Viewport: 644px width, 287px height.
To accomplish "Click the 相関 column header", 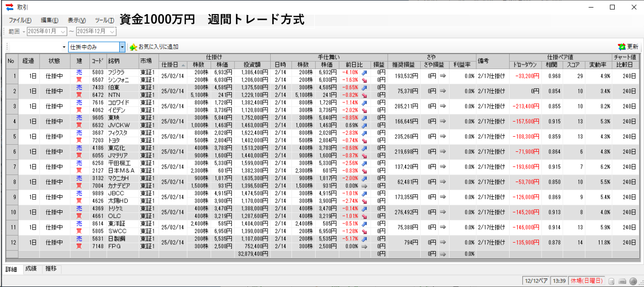I will (552, 65).
